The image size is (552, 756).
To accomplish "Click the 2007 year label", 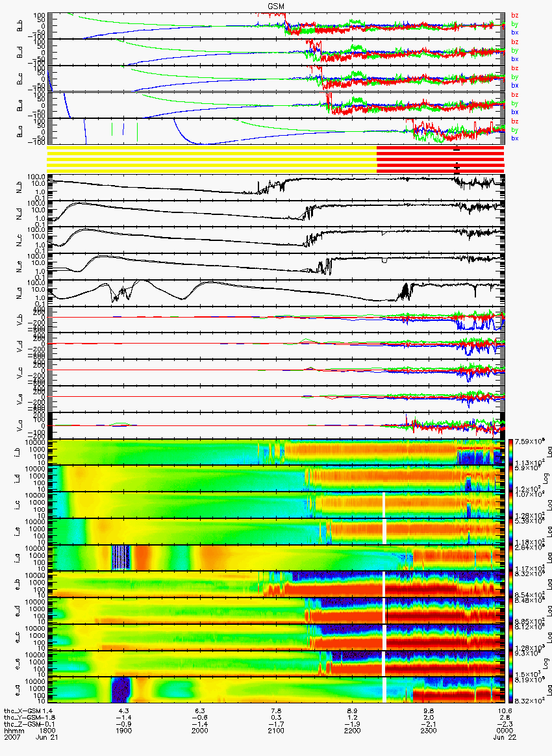I will [12, 737].
